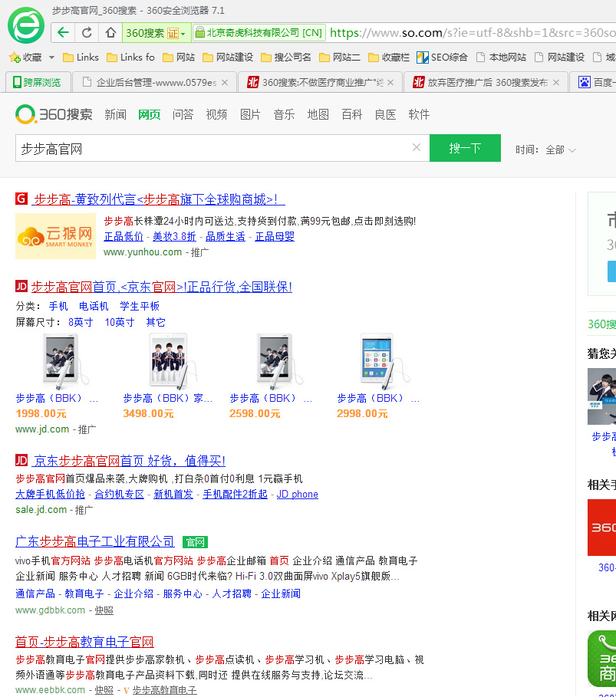
Task: Filter by 学生平板 category
Action: [x=140, y=306]
